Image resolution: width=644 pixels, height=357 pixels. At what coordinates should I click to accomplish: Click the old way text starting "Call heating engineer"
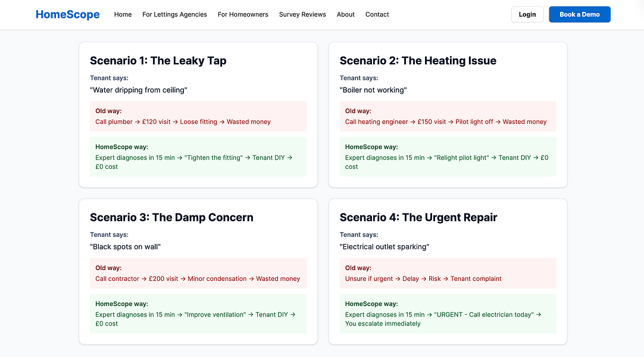(446, 122)
